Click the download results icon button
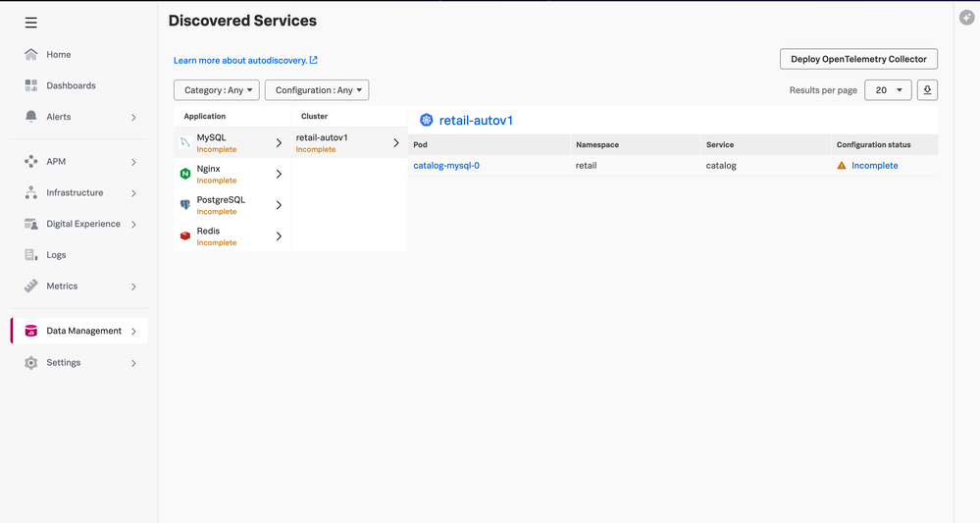The image size is (980, 523). [927, 90]
